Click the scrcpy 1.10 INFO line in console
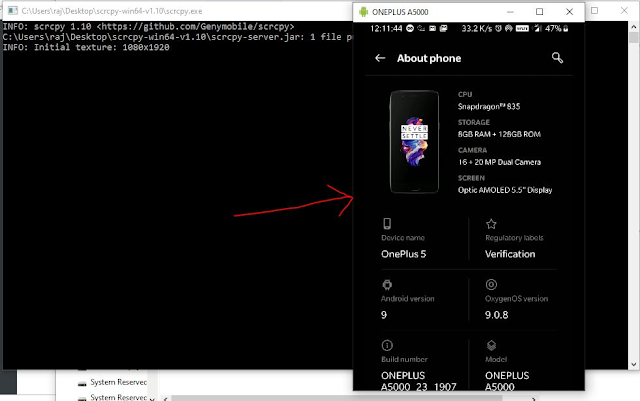 [x=148, y=27]
